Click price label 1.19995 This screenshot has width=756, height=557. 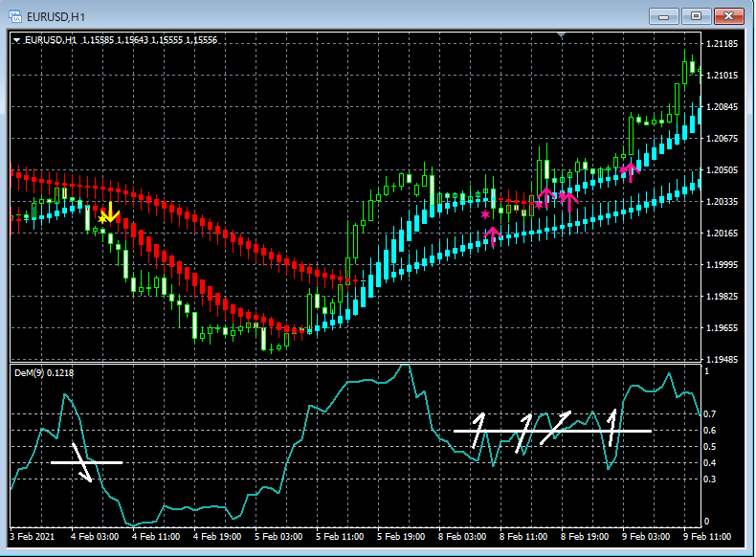[722, 265]
